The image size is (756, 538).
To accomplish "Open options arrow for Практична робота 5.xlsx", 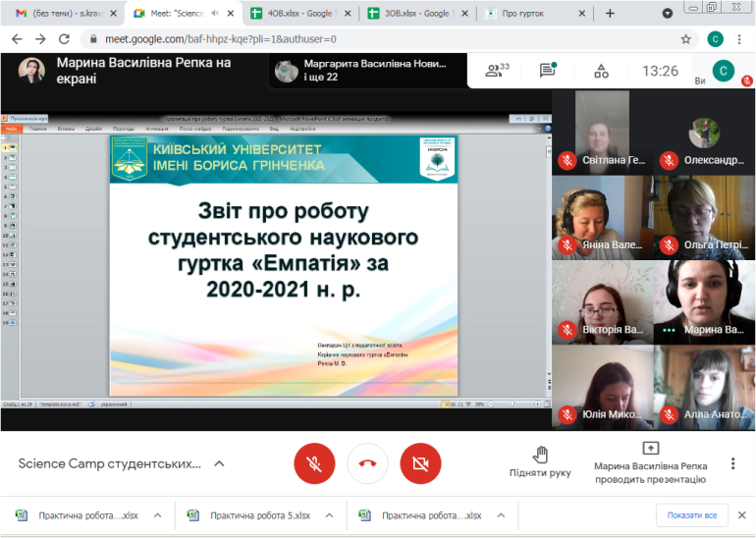I will 329,515.
